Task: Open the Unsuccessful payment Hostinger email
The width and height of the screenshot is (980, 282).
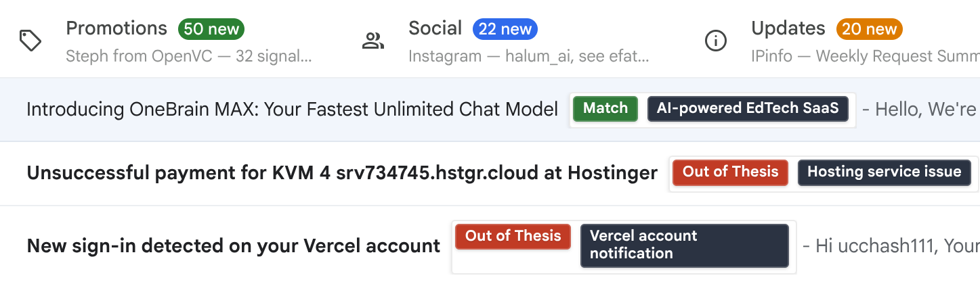Action: click(490, 174)
